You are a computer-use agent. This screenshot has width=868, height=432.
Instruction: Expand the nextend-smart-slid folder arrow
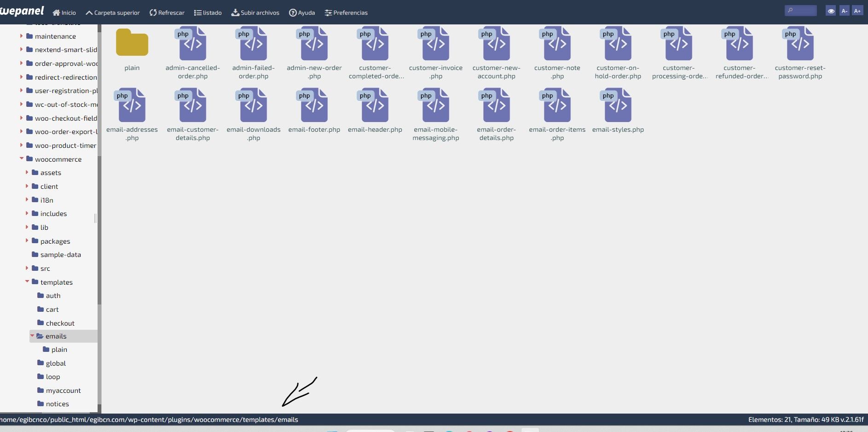(21, 49)
